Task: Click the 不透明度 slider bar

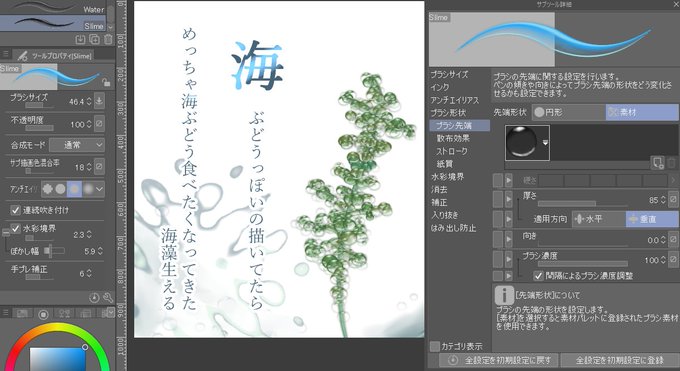Action: [39, 128]
